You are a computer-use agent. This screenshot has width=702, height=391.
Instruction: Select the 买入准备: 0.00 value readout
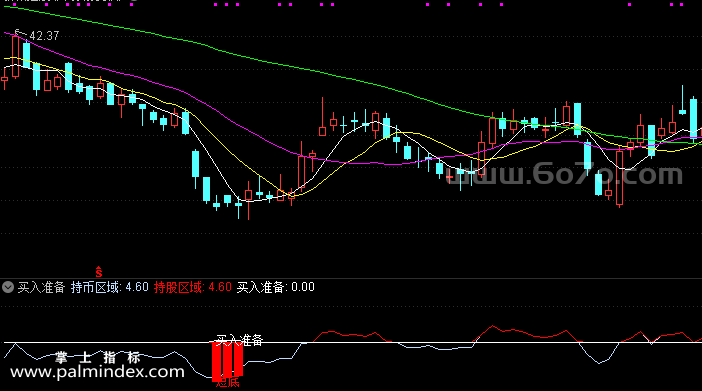click(x=275, y=287)
